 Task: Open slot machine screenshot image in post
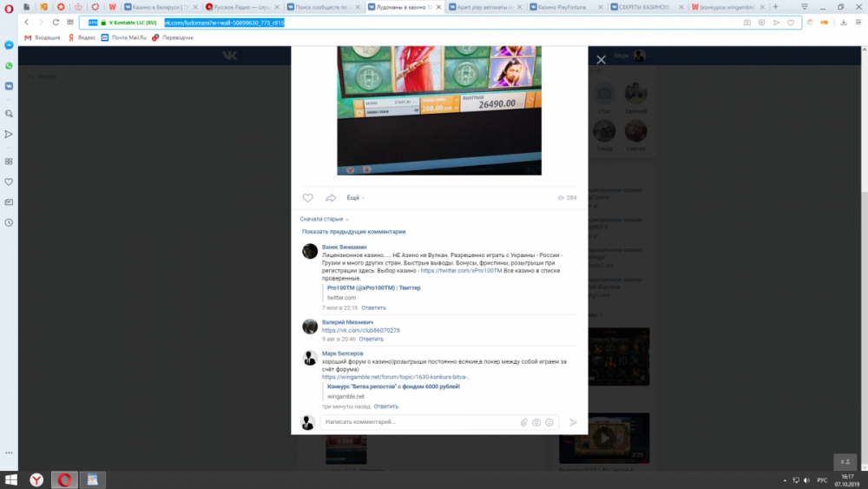[x=439, y=111]
